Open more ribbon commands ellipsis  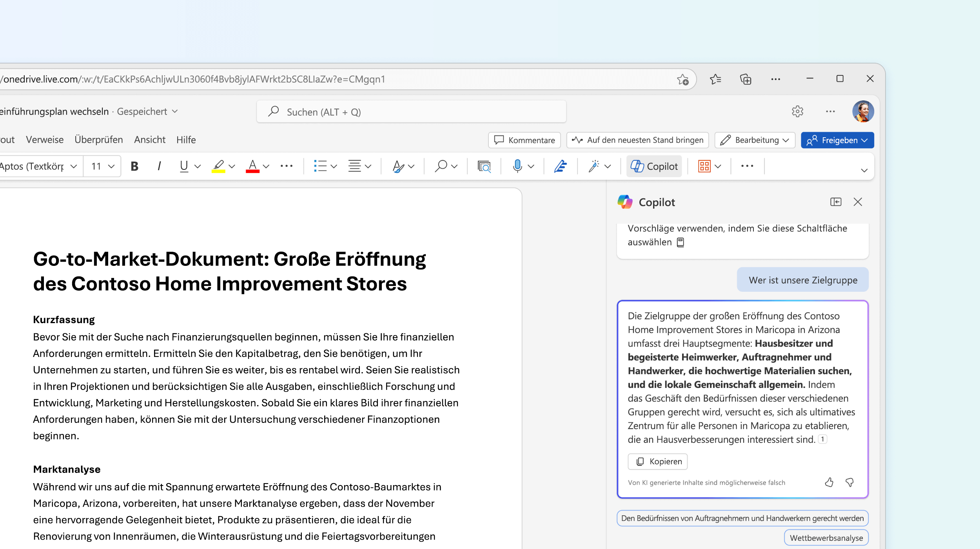coord(747,166)
